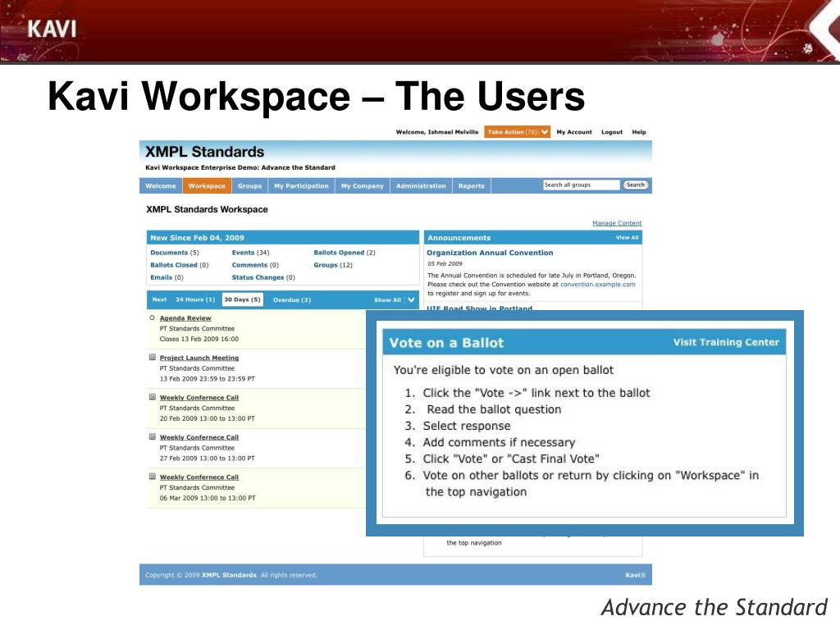840x630 pixels.
Task: Switch to the Reports tab
Action: tap(472, 186)
